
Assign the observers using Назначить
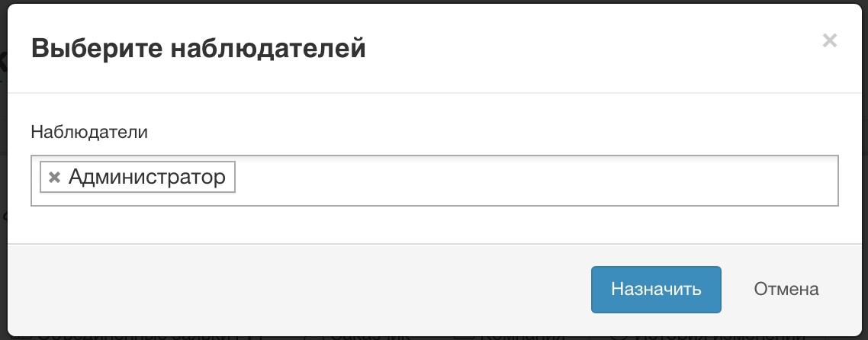(656, 290)
